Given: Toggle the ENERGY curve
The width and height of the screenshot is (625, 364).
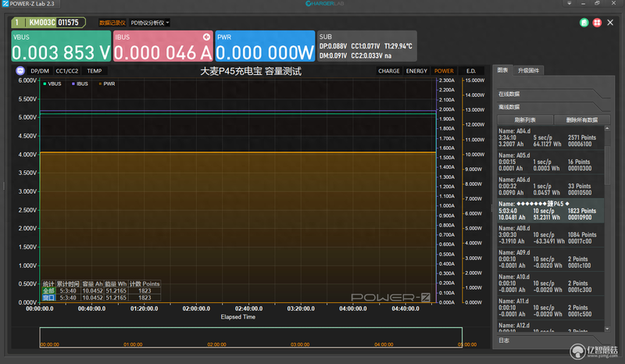Looking at the screenshot, I should click(416, 71).
